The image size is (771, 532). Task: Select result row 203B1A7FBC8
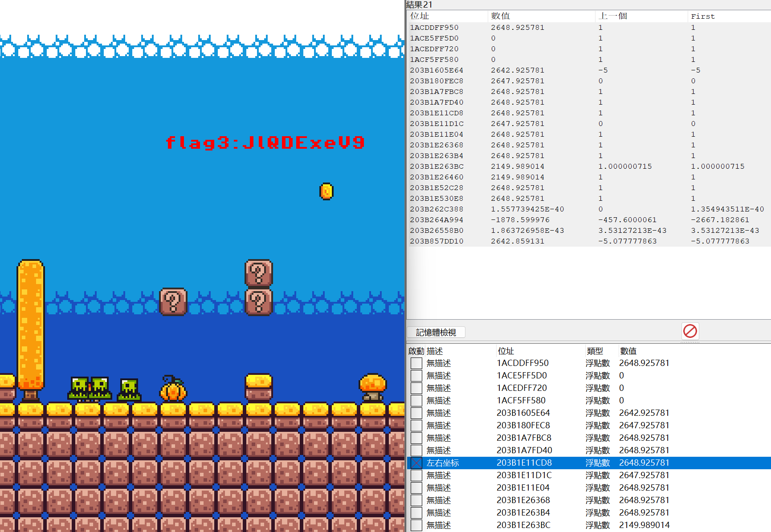click(589, 92)
